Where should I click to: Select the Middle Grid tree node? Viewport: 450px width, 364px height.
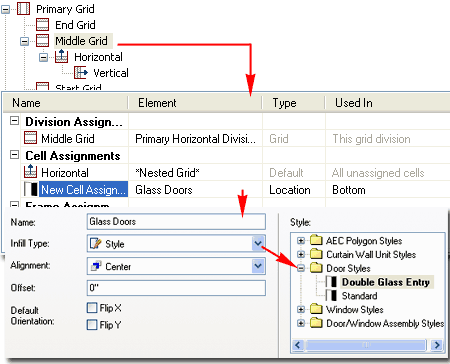point(82,41)
